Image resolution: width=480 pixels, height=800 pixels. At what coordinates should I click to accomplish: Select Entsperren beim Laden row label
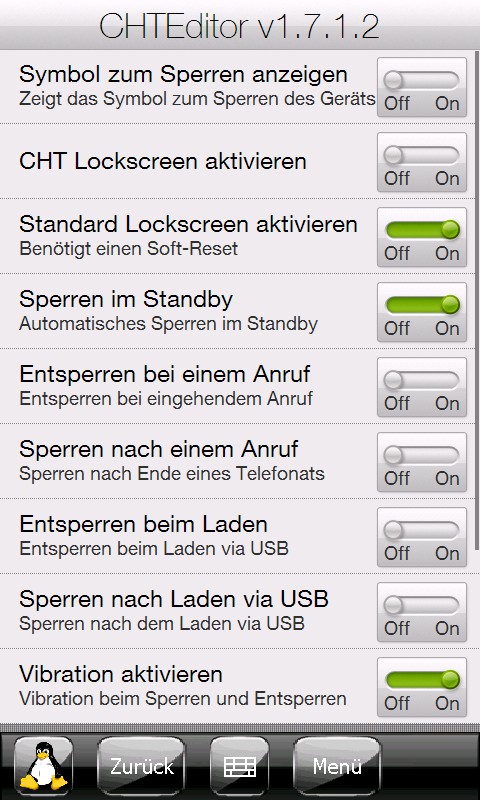[x=143, y=524]
